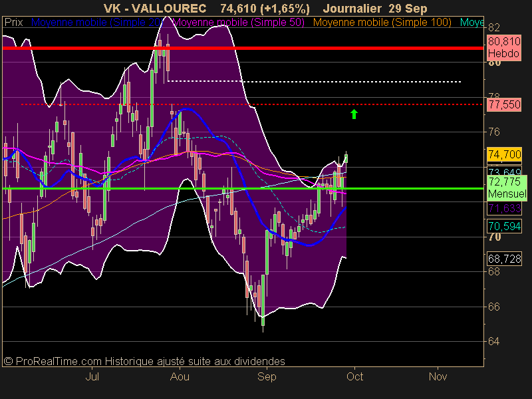Viewport: 532px width, 399px height.
Task: Click the 'Sep' date axis label
Action: click(x=267, y=376)
